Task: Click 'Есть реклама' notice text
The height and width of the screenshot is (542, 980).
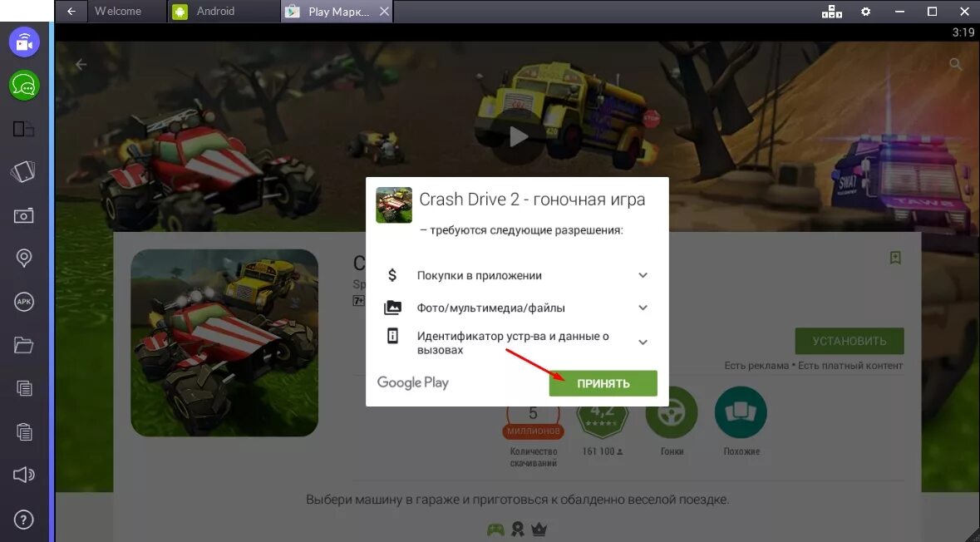Action: tap(756, 365)
